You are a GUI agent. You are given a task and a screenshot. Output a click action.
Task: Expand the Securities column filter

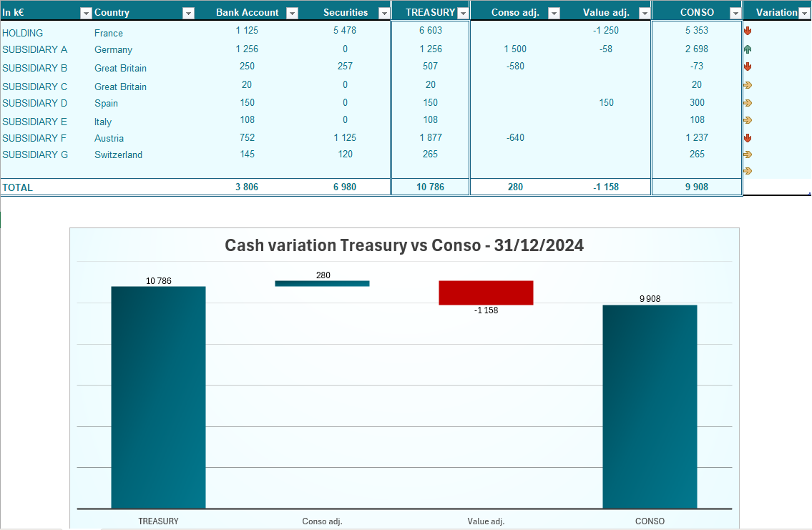(x=383, y=13)
